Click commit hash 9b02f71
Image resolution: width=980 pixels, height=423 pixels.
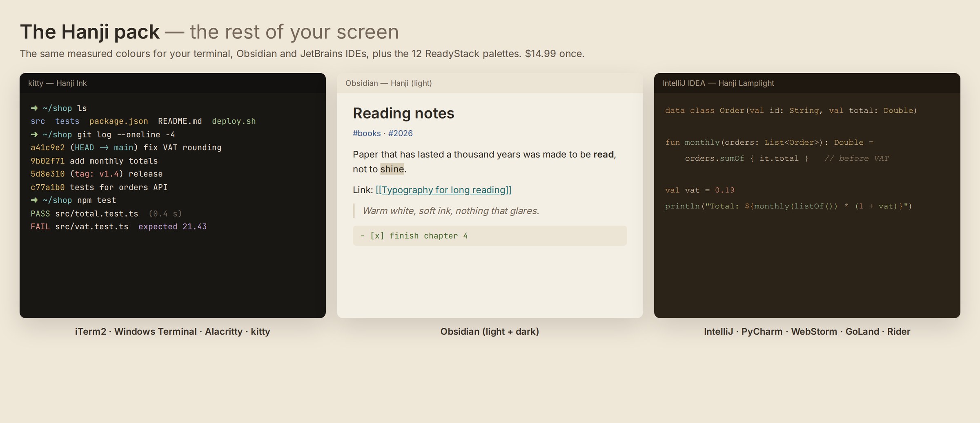coord(48,161)
